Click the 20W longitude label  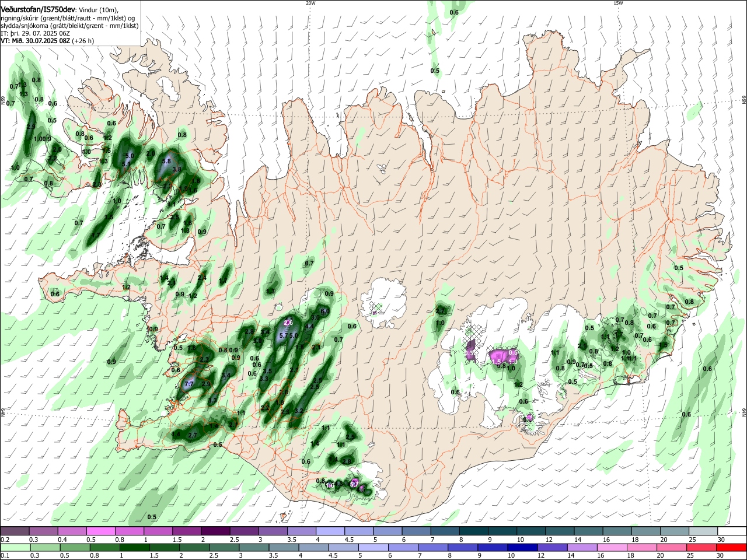coord(310,3)
